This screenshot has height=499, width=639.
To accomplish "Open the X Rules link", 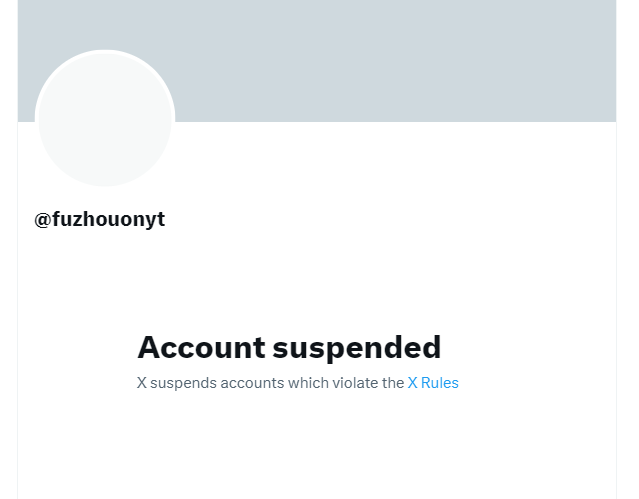I will tap(433, 382).
